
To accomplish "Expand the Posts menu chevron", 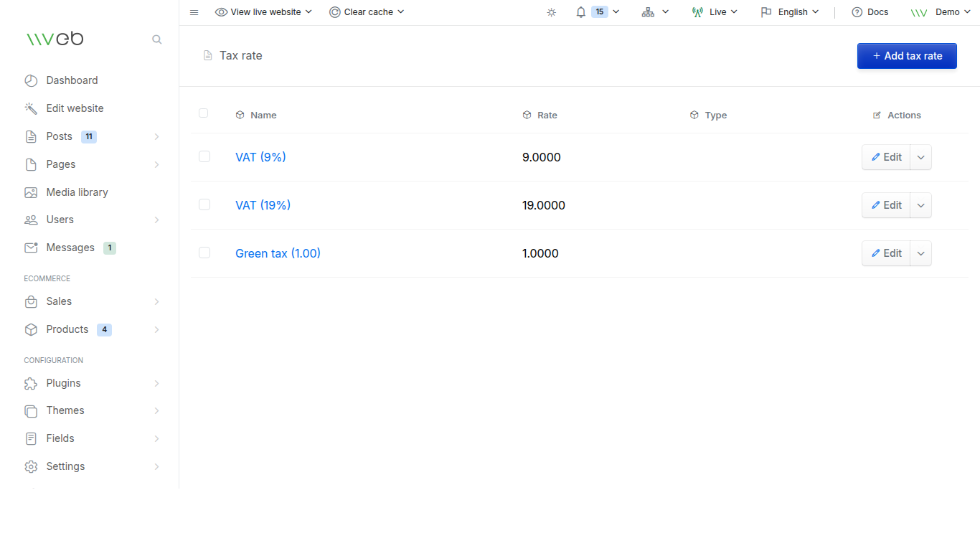I will pos(156,136).
